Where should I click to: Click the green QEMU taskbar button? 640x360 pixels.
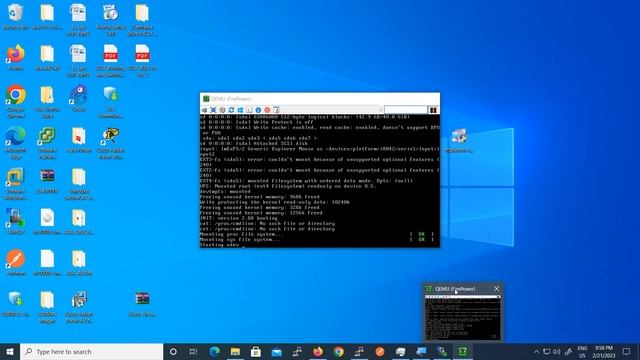point(462,351)
